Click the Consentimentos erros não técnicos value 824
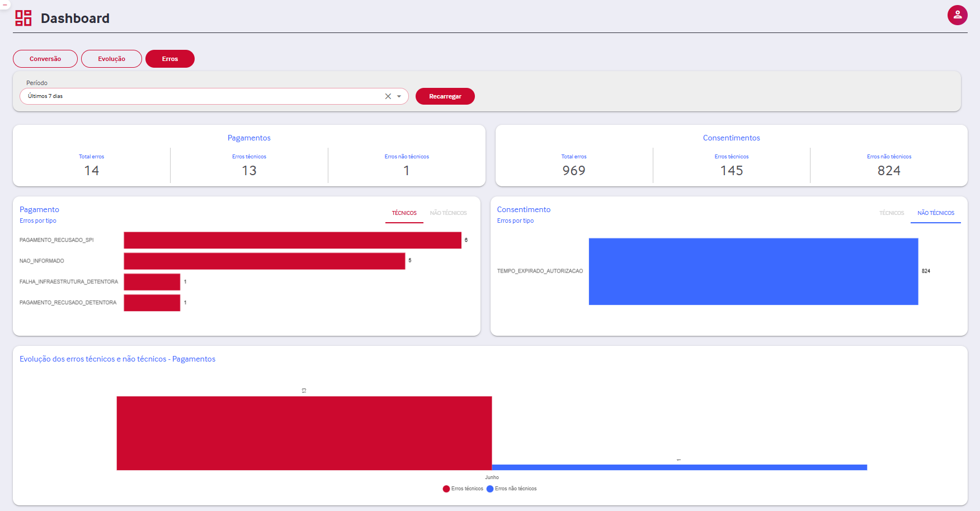The image size is (980, 511). [889, 171]
